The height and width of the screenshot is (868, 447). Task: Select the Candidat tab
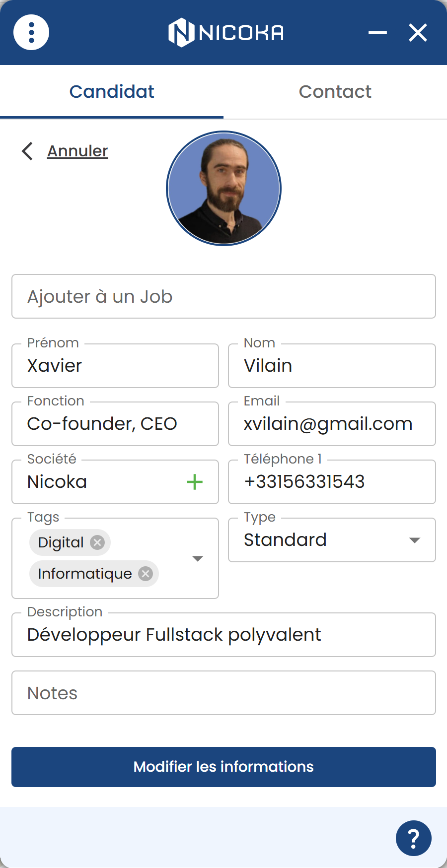(x=112, y=92)
